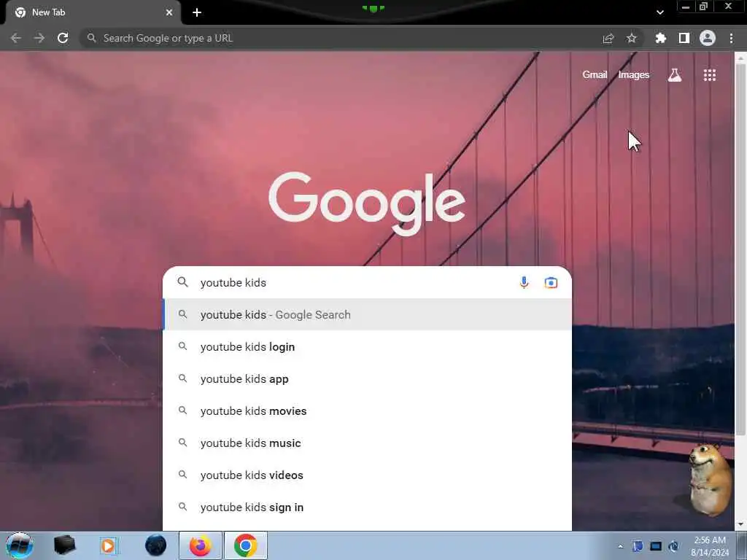Open the black box taskbar icon
This screenshot has height=560, width=747.
[x=64, y=545]
